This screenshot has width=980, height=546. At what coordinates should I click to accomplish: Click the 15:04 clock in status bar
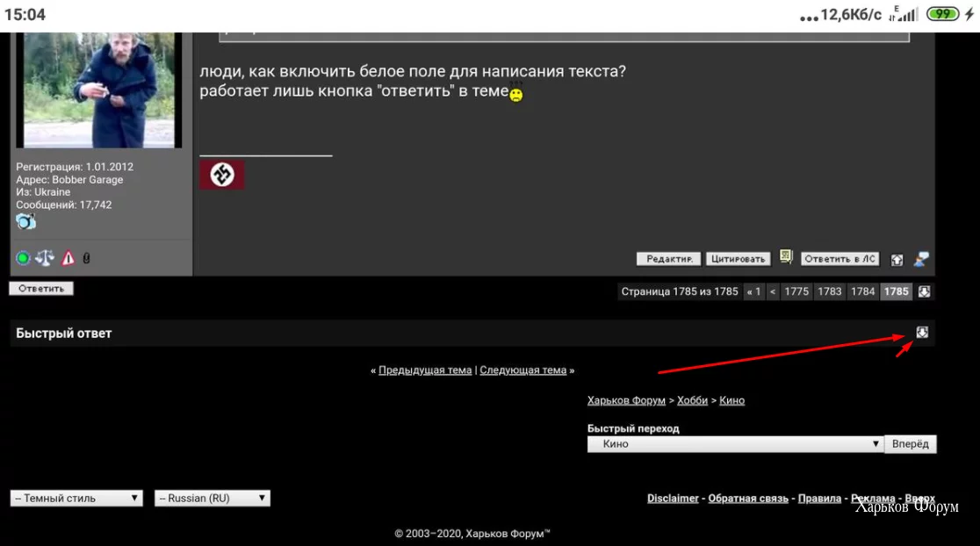pos(25,14)
